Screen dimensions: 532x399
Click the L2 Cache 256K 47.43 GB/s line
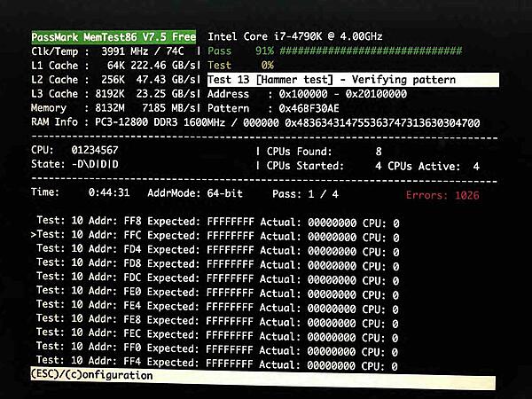[114, 80]
